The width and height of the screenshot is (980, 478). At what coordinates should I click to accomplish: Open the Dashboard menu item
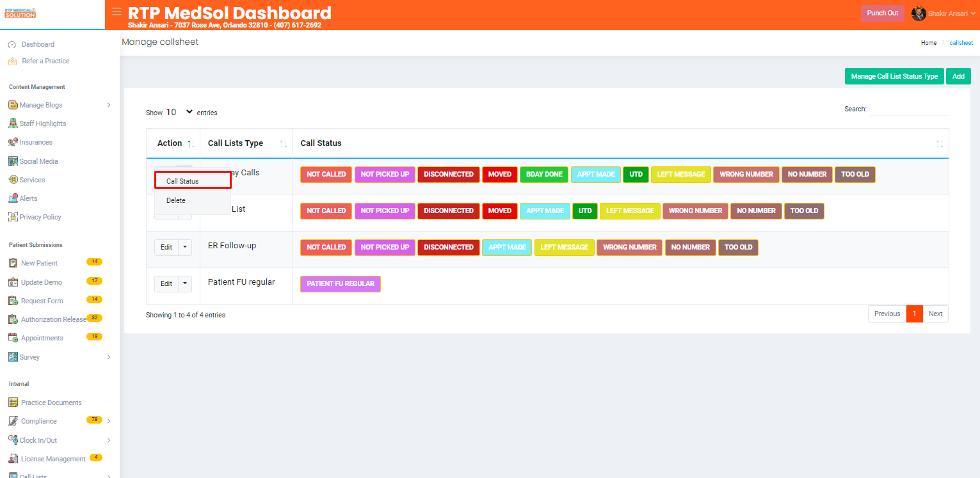(38, 44)
